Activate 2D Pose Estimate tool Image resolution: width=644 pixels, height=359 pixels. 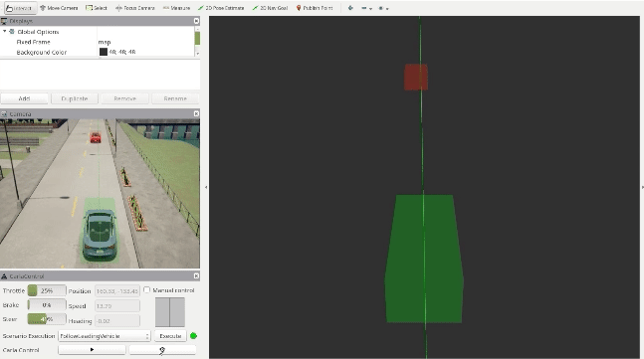pos(221,8)
